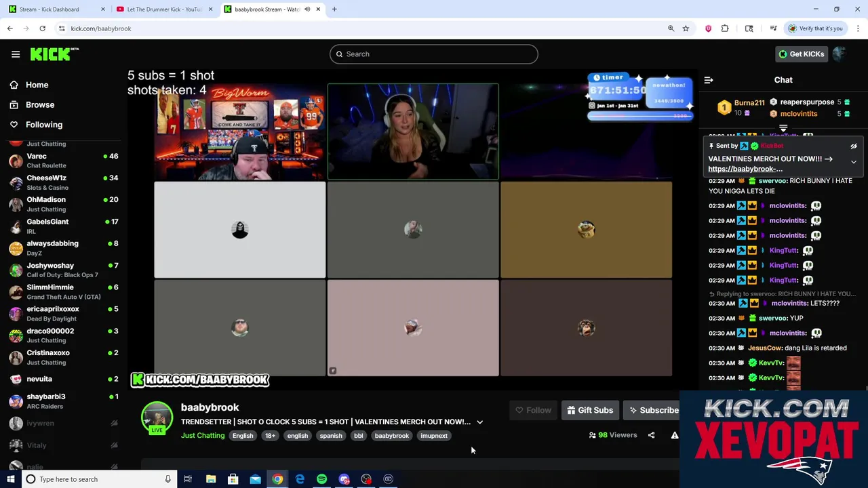Open shaybarbi3 channel in sidebar
The height and width of the screenshot is (488, 868).
tap(62, 401)
